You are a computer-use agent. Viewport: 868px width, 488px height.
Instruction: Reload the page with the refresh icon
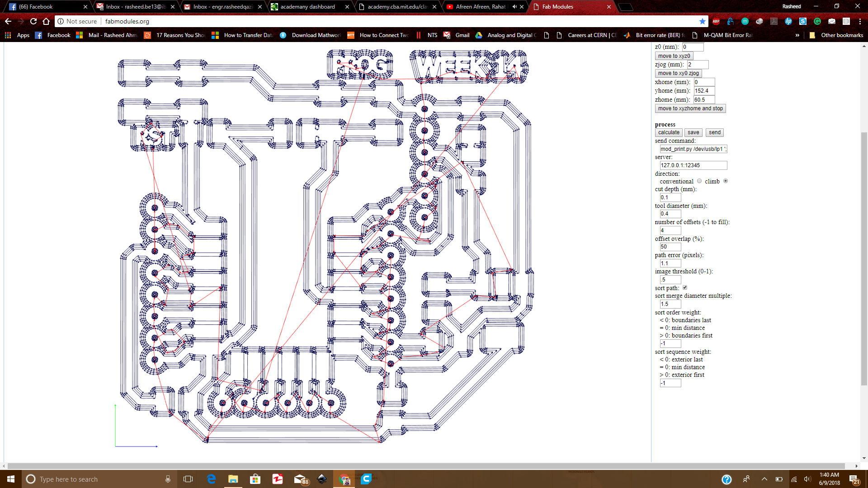pos(33,21)
